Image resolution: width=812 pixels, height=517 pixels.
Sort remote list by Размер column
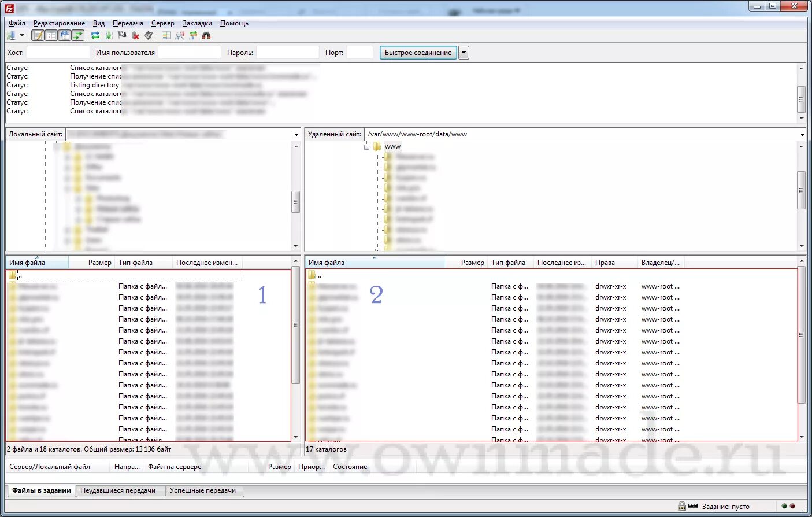click(x=466, y=263)
